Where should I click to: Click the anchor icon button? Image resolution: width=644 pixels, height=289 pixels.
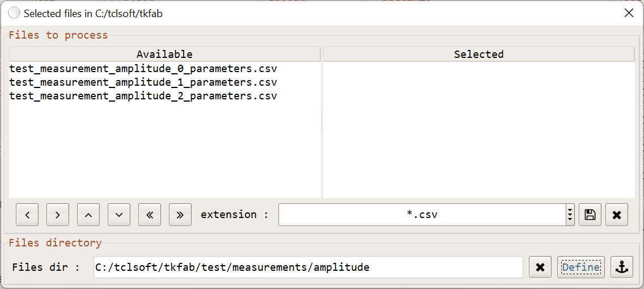(622, 267)
